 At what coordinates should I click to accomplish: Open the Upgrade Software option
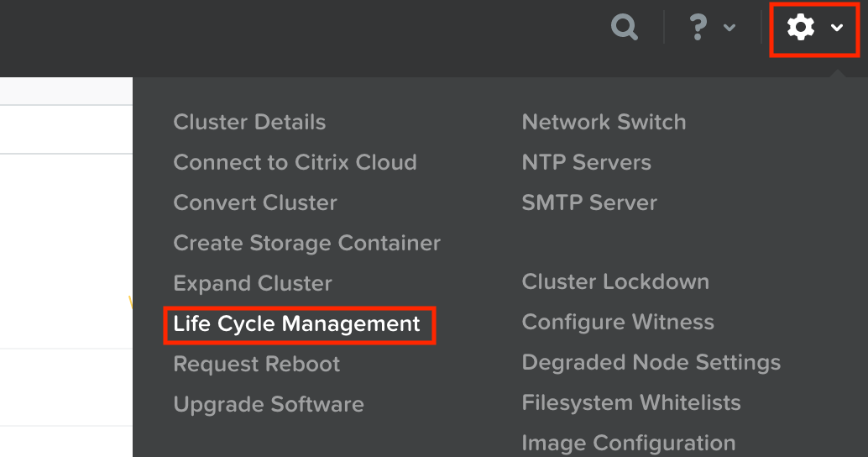[269, 404]
